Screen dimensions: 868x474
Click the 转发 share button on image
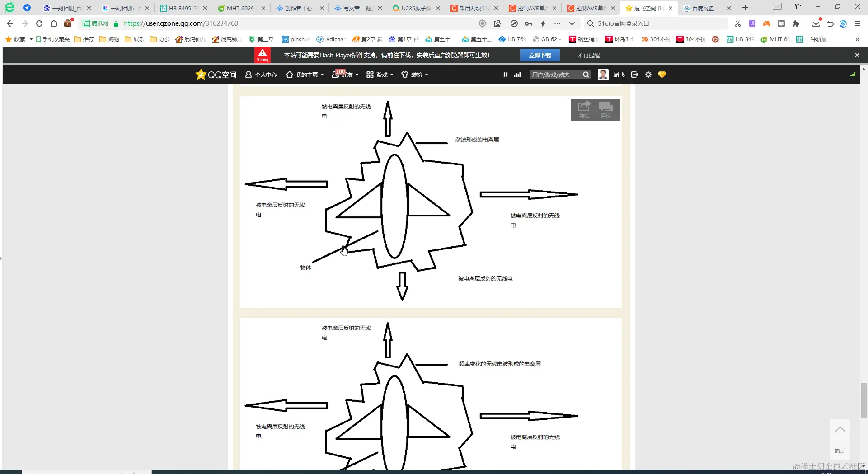click(585, 110)
